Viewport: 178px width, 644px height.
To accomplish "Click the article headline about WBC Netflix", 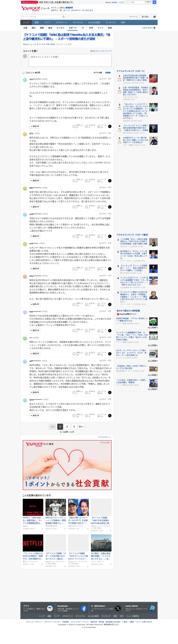I will [67, 37].
